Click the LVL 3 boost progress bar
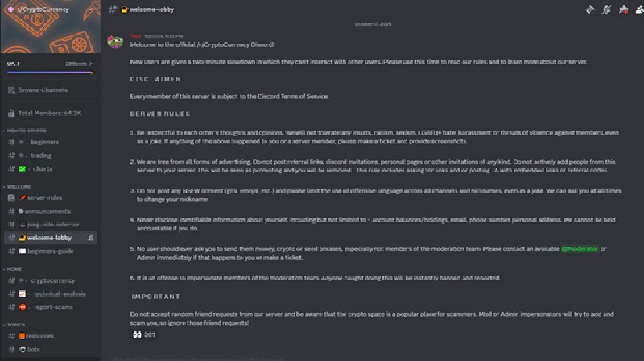 (48, 72)
